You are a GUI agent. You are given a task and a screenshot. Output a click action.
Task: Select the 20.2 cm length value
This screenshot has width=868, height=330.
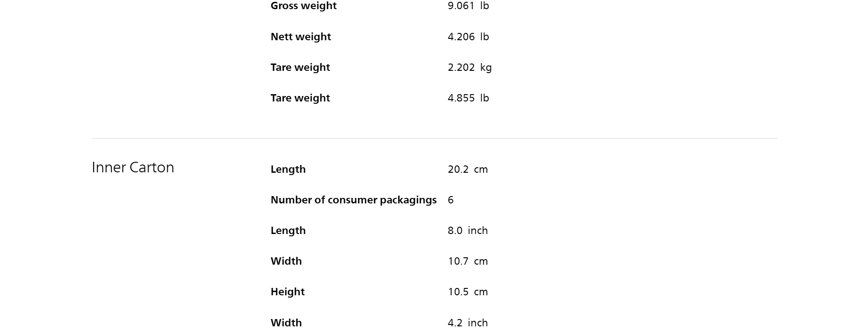(468, 169)
